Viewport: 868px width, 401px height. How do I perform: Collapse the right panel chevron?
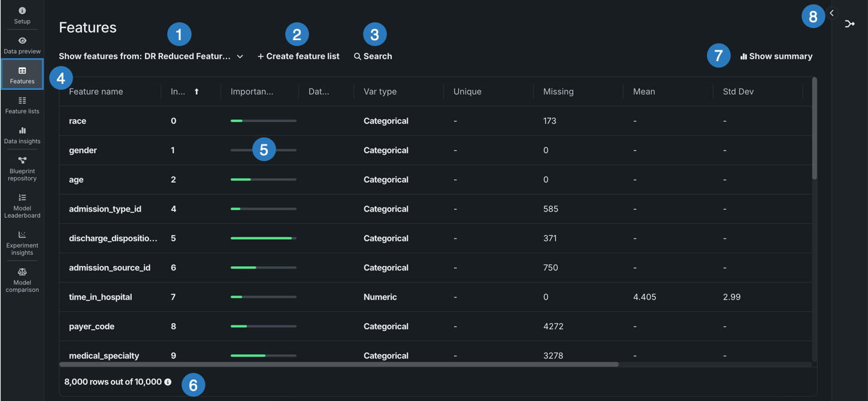coord(832,13)
